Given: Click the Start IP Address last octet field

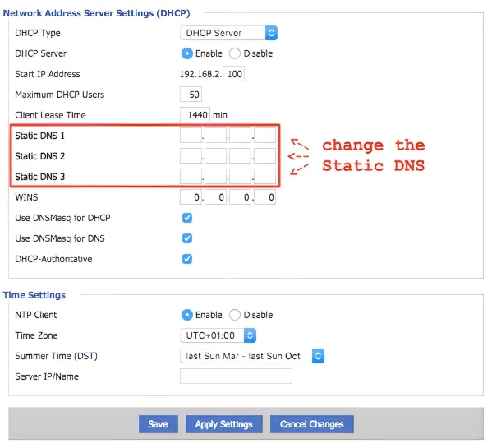Looking at the screenshot, I should tap(234, 74).
